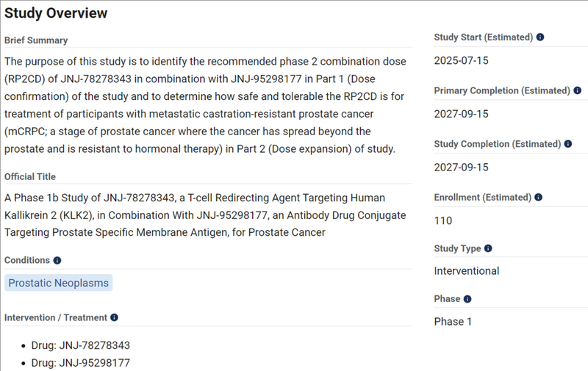The image size is (588, 371).
Task: Click the Interventional study type value
Action: [467, 270]
